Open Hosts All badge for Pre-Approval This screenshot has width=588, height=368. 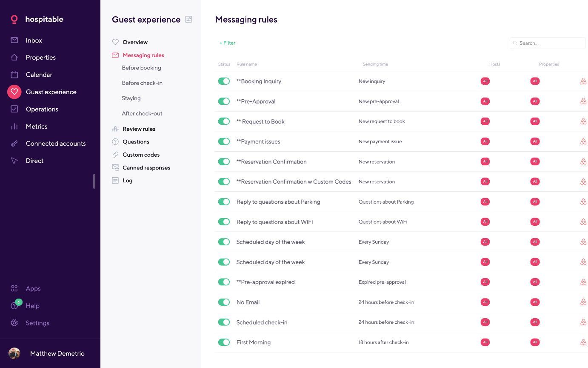pos(485,101)
